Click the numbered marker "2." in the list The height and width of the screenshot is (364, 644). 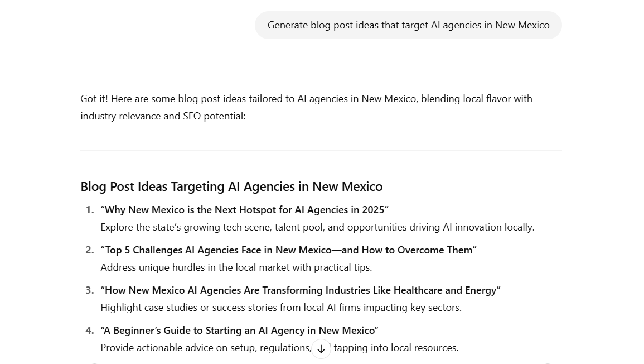90,250
